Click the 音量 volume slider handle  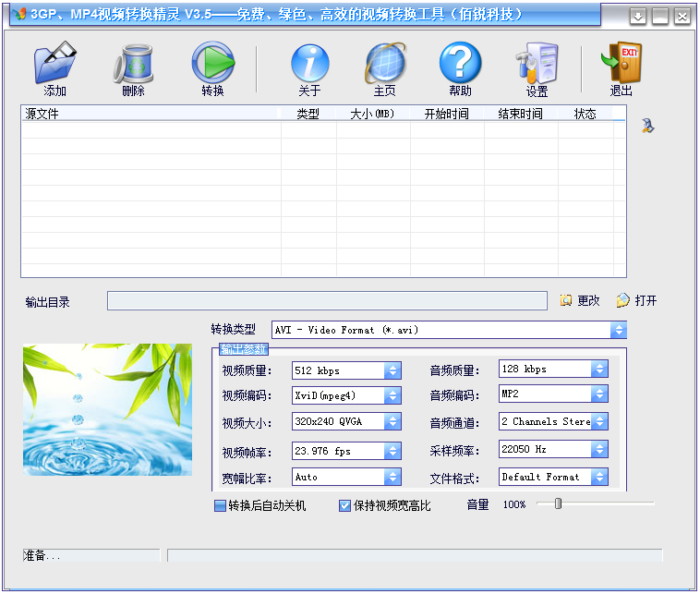(x=558, y=503)
